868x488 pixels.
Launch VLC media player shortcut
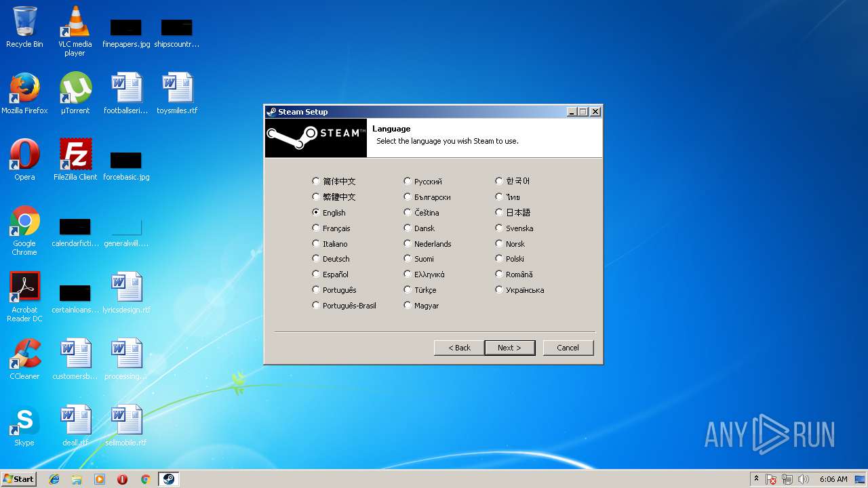pyautogui.click(x=75, y=31)
